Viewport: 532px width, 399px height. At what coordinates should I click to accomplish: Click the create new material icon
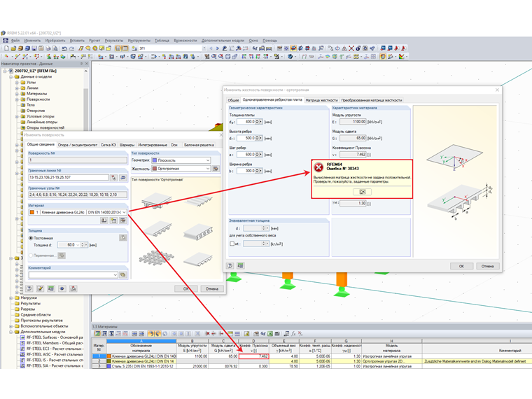(x=113, y=220)
